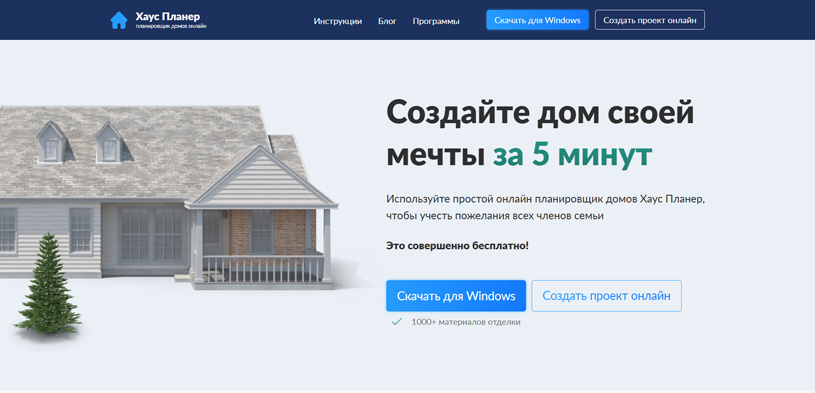Click the планировщик домов онлайн tagline
This screenshot has width=815, height=393.
(171, 26)
